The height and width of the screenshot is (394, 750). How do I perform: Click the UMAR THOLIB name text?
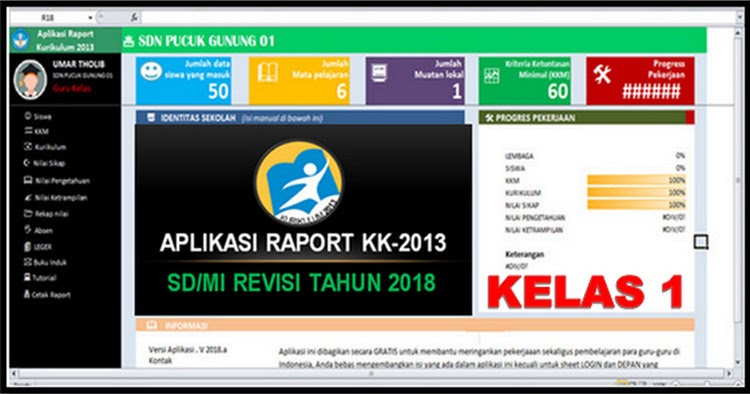[78, 64]
